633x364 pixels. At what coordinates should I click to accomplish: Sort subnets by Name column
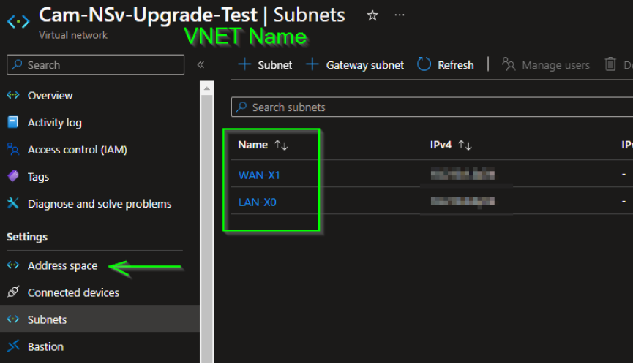point(281,145)
